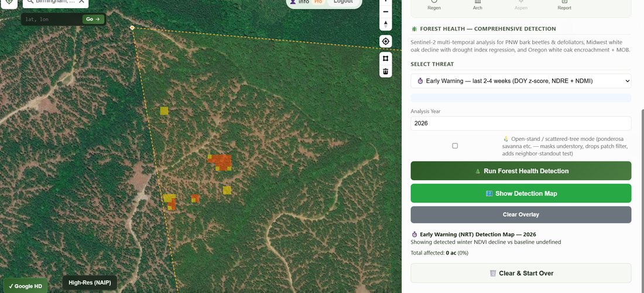This screenshot has width=644, height=293.
Task: Click the Analysis Year label
Action: (x=426, y=111)
